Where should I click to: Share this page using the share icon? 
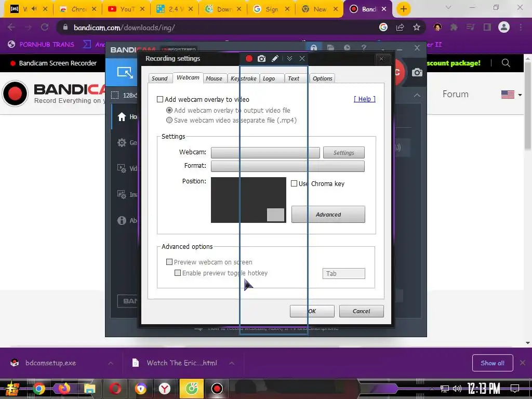click(400, 28)
